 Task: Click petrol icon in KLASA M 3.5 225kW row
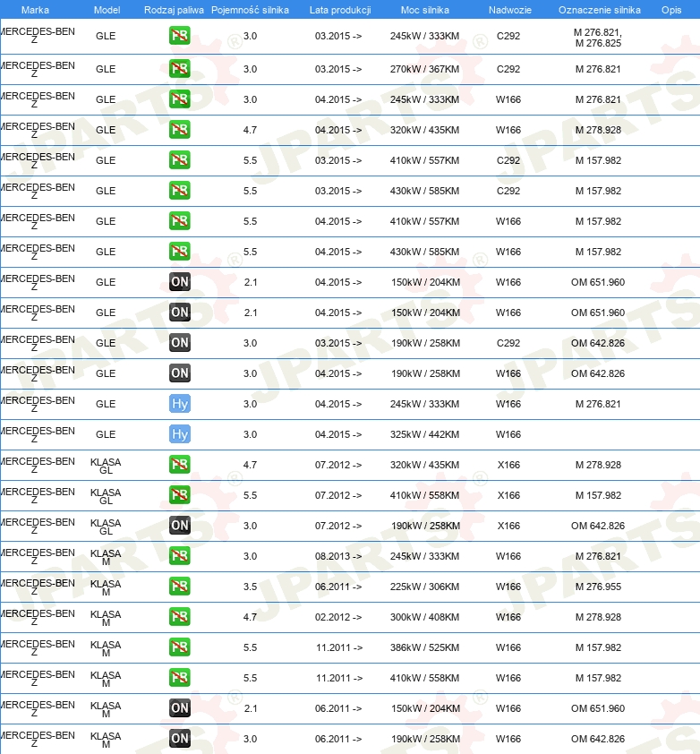click(x=179, y=587)
